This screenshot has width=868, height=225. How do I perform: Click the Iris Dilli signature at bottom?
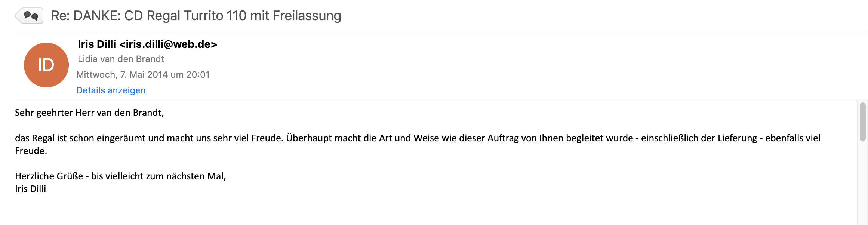click(30, 189)
